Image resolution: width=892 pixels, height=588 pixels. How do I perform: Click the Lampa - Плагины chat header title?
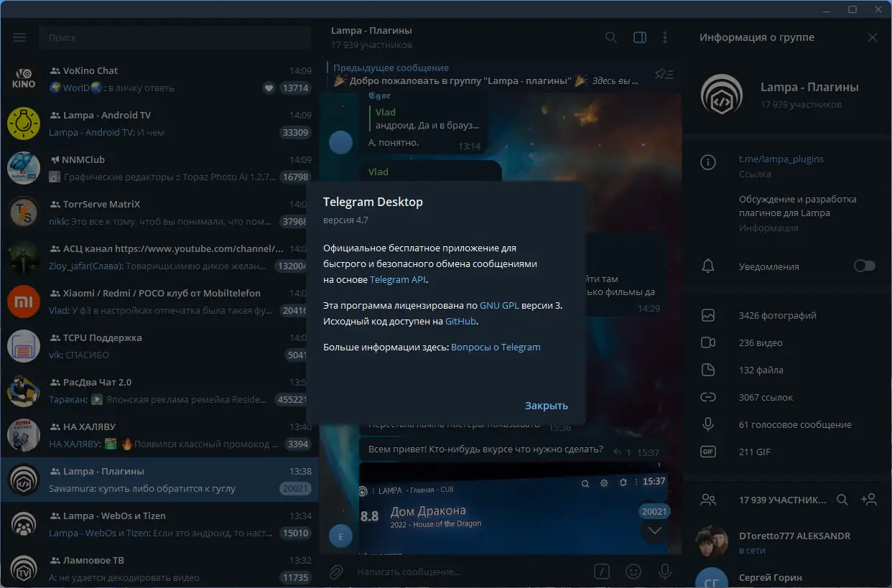click(371, 31)
